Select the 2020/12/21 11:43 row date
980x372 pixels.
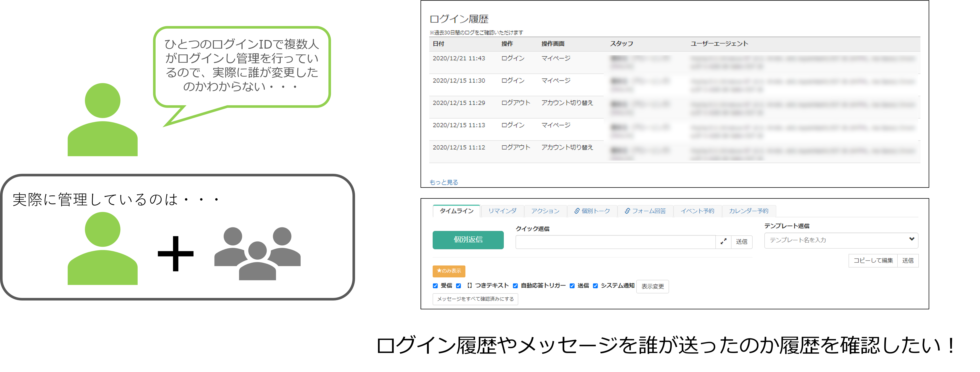coord(459,58)
